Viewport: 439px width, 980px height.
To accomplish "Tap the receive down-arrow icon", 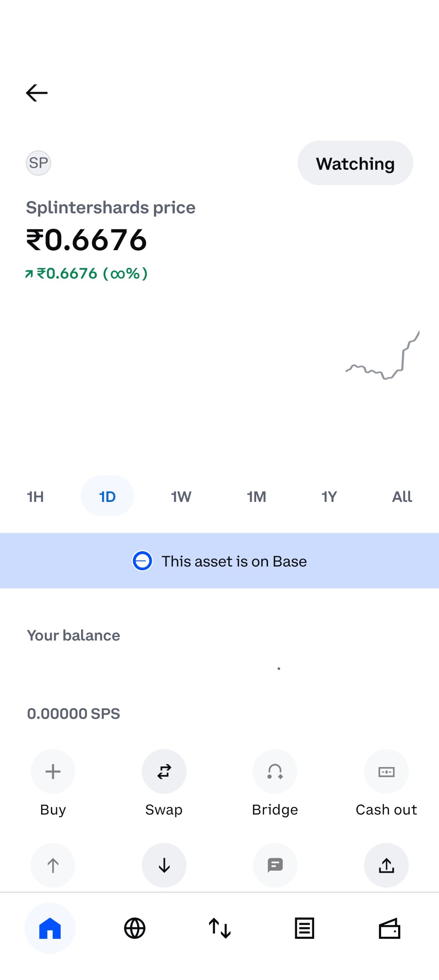I will click(x=164, y=865).
